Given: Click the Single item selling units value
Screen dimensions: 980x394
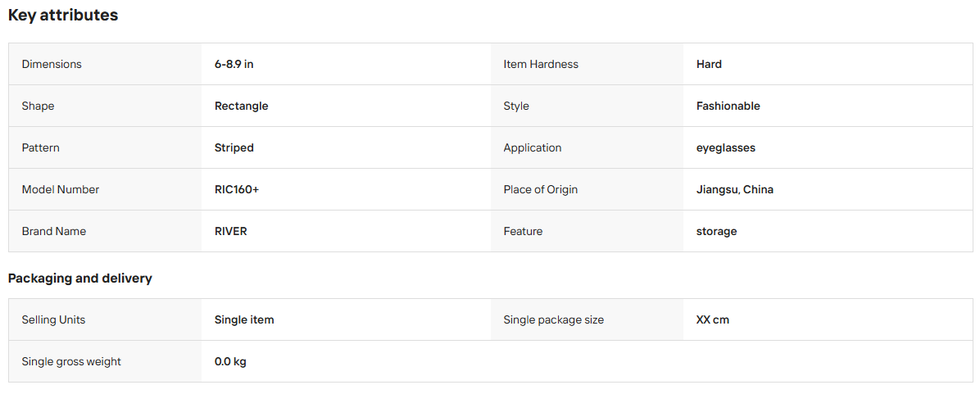Looking at the screenshot, I should [x=243, y=319].
